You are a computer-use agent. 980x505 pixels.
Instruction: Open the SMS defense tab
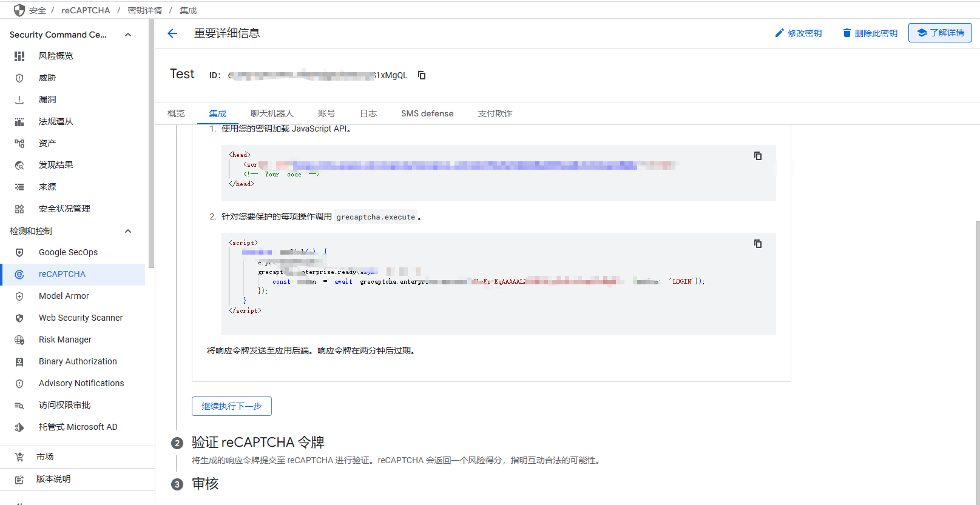pyautogui.click(x=427, y=113)
